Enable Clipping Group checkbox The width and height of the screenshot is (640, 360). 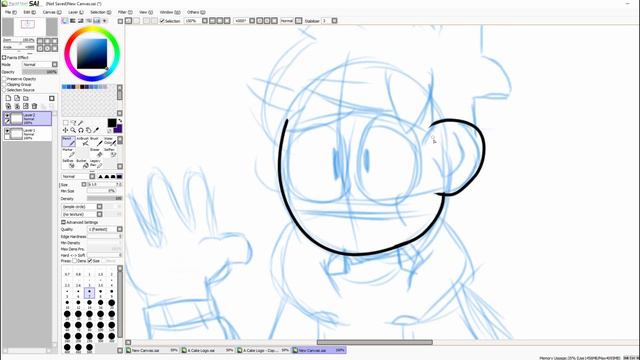point(4,84)
